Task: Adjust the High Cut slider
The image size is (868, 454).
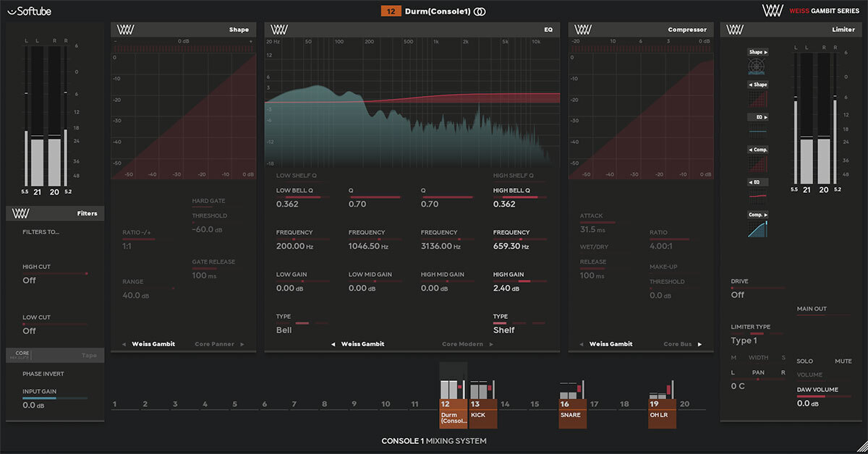Action: pyautogui.click(x=55, y=273)
